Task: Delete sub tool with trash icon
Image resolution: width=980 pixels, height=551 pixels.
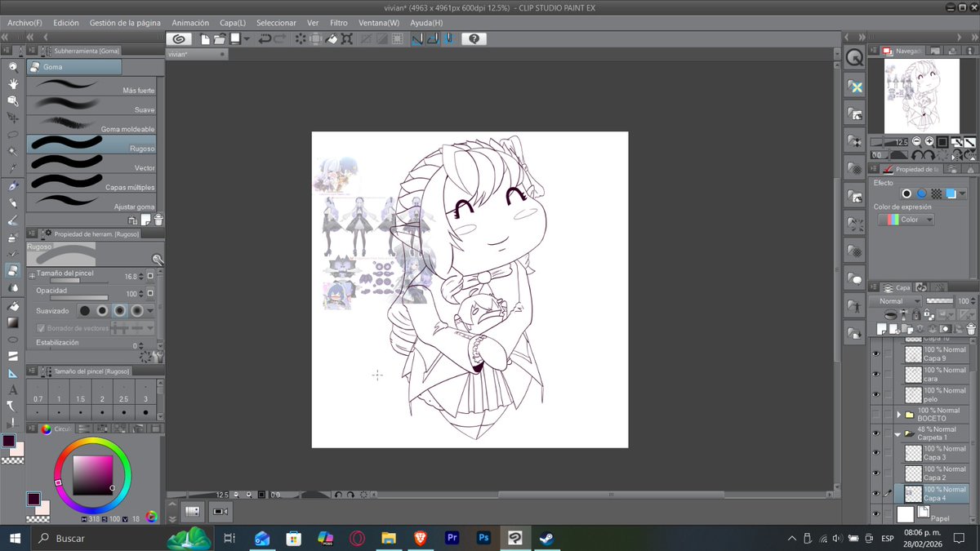Action: [158, 220]
